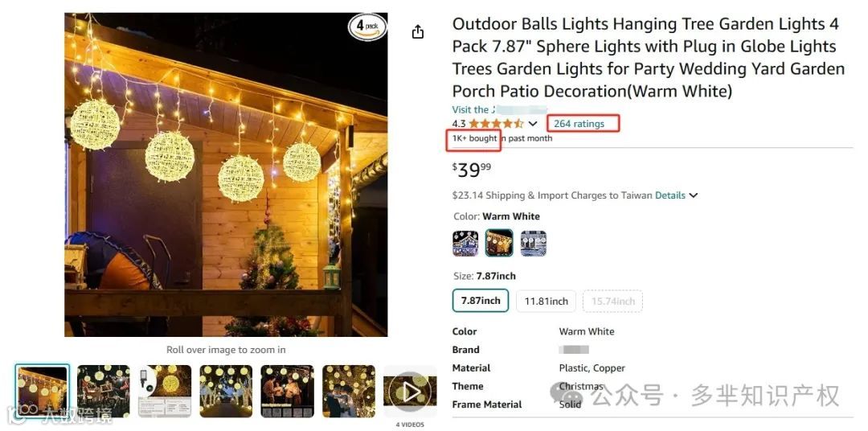Select the first product thumbnail image
The width and height of the screenshot is (868, 431).
click(42, 391)
